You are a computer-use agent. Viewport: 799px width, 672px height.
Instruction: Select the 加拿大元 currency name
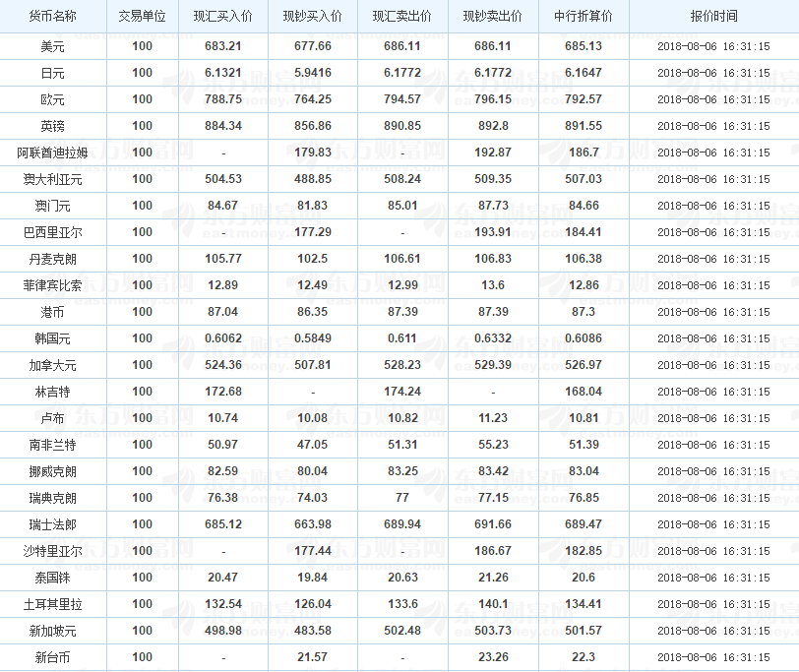pos(53,365)
